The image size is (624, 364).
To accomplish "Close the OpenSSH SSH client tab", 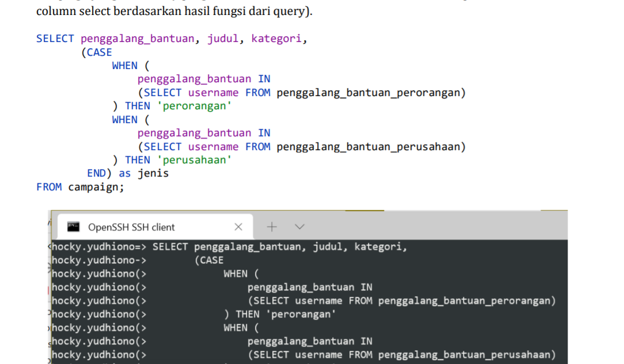I will [x=238, y=227].
